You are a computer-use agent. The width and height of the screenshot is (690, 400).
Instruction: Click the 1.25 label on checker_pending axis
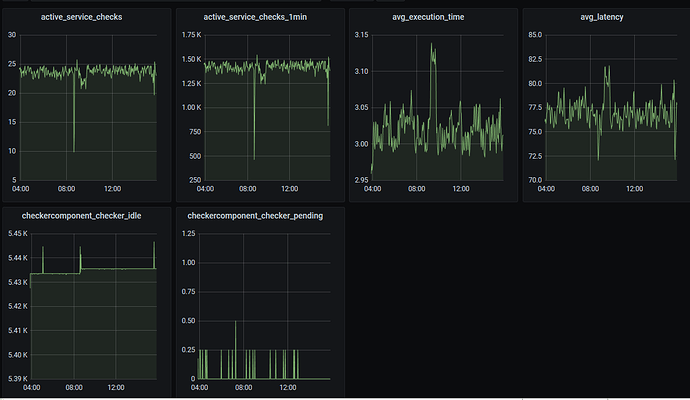pyautogui.click(x=188, y=233)
